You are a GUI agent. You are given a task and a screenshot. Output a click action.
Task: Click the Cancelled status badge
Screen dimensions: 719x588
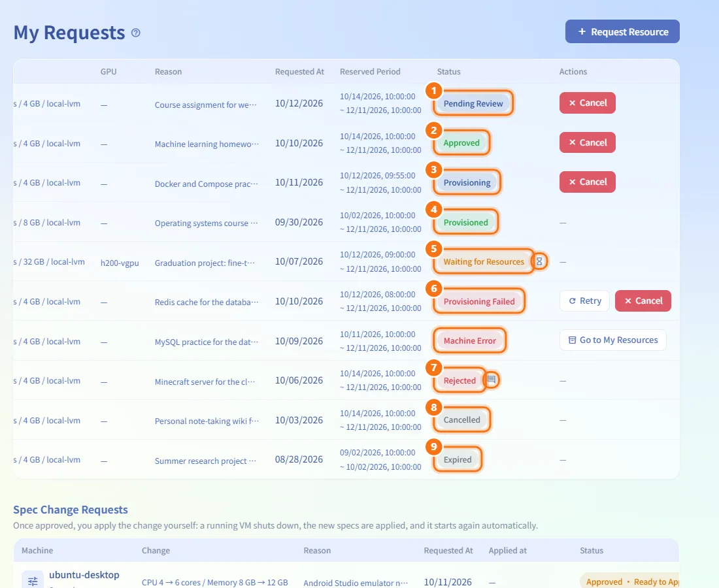click(x=461, y=420)
